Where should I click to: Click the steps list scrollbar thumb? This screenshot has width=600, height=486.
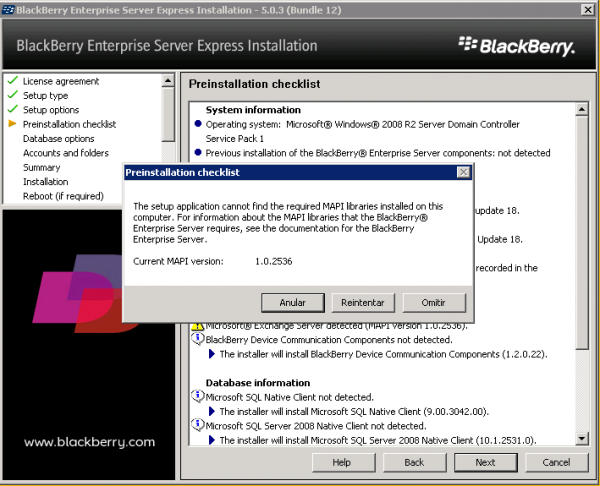(x=168, y=115)
